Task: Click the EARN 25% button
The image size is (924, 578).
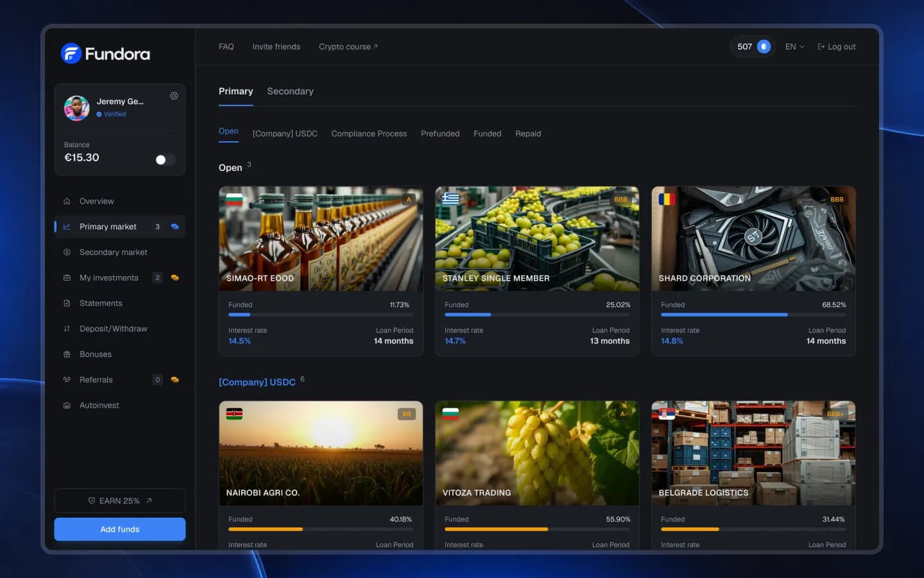Action: pyautogui.click(x=120, y=501)
